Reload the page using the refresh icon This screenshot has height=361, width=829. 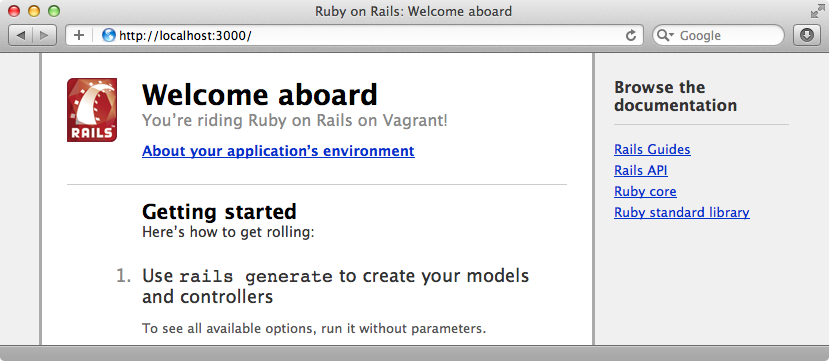(630, 35)
